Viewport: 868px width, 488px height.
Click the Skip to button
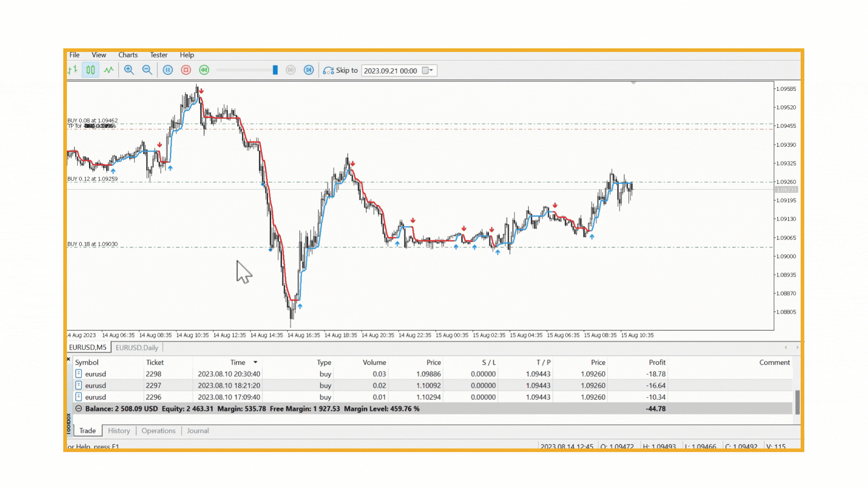tap(340, 70)
